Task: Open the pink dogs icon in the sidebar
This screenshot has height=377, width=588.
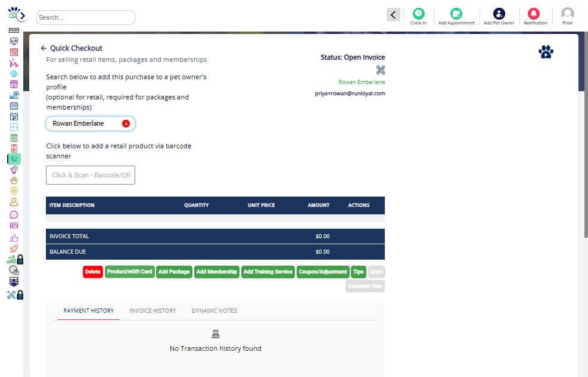Action: pos(14,63)
